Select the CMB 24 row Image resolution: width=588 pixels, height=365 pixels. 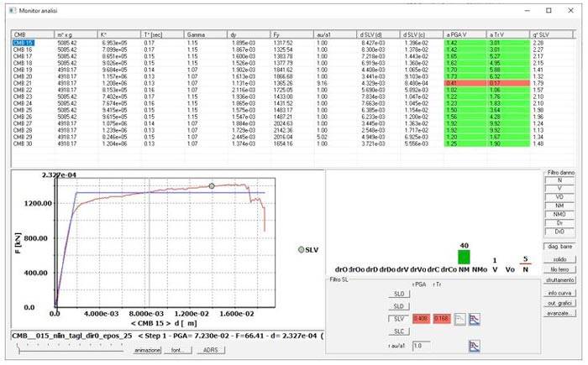pos(292,103)
